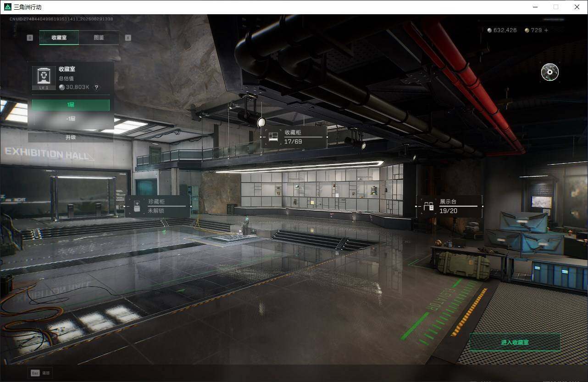Select the 1层 floor button
The height and width of the screenshot is (382, 588).
point(71,105)
